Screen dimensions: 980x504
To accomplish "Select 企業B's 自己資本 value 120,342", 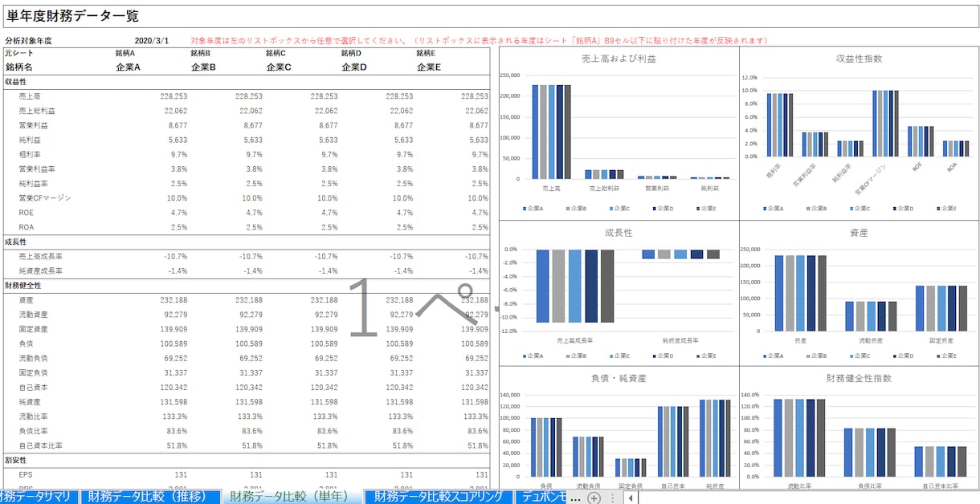I will click(248, 388).
